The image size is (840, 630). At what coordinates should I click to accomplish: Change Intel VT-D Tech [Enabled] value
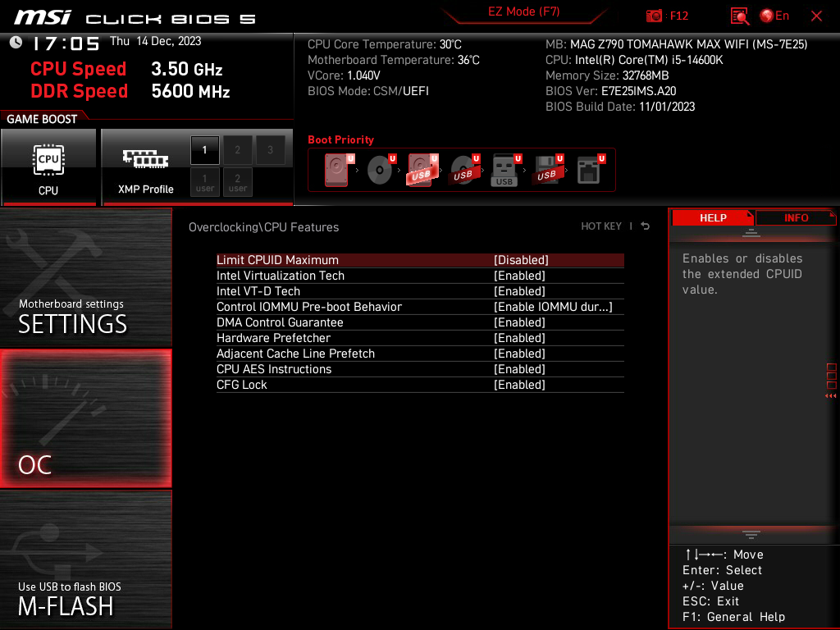(519, 291)
